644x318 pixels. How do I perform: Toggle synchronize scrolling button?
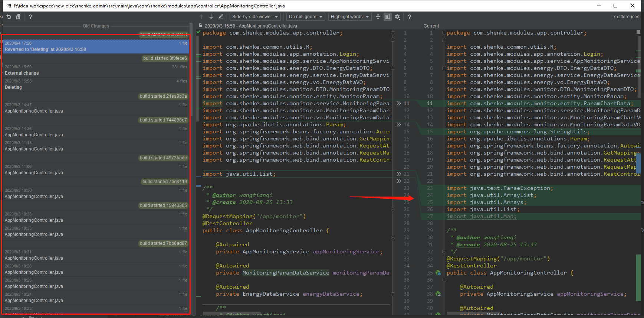388,17
